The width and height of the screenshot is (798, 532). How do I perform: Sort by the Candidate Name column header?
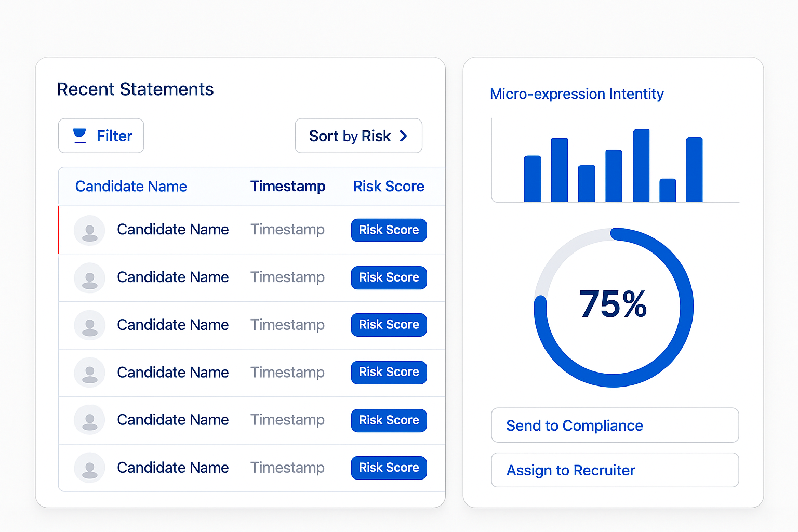(131, 186)
